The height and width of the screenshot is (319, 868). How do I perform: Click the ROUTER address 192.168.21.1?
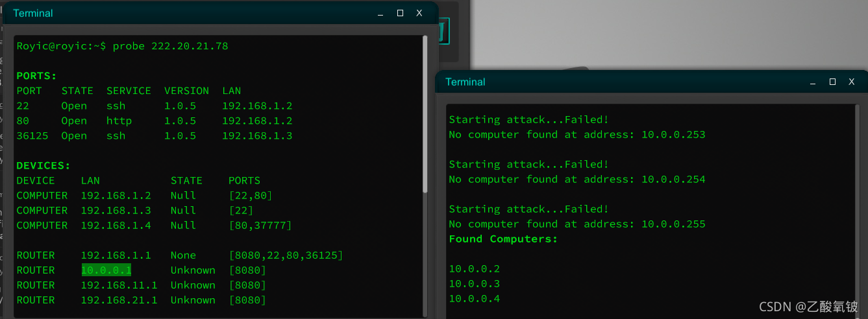pyautogui.click(x=119, y=300)
